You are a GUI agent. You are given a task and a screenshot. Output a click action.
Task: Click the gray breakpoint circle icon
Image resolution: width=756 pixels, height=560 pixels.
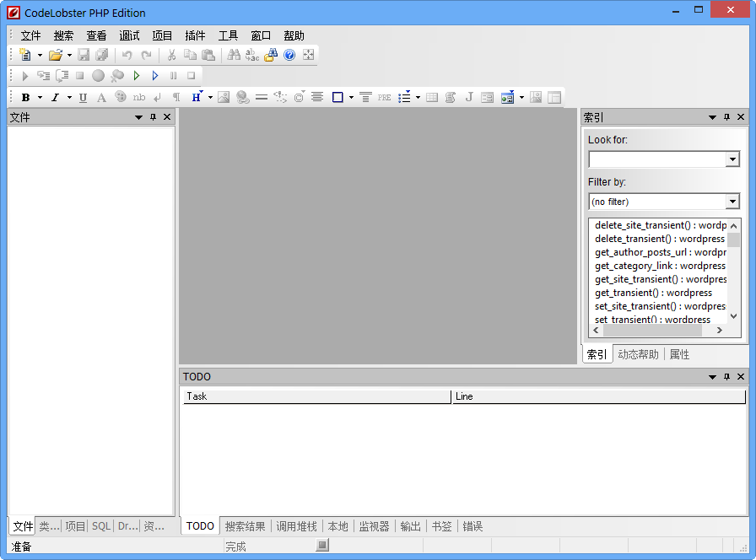[99, 76]
